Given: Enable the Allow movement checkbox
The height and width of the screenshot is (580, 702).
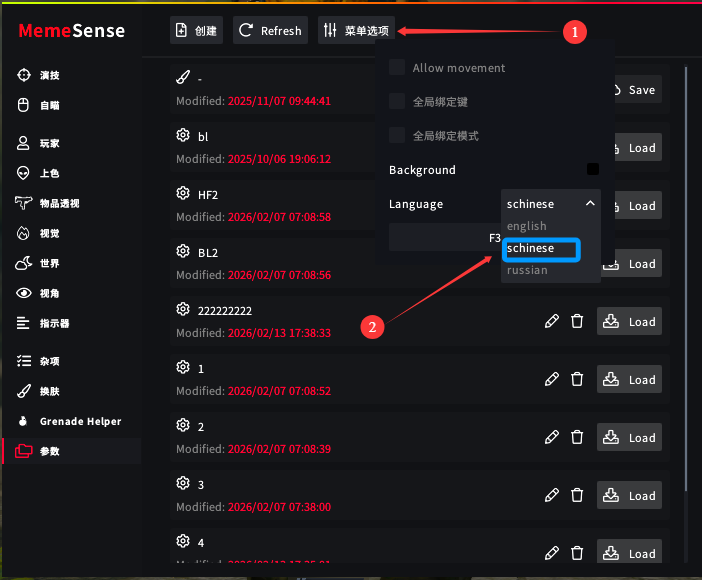Looking at the screenshot, I should pos(397,68).
